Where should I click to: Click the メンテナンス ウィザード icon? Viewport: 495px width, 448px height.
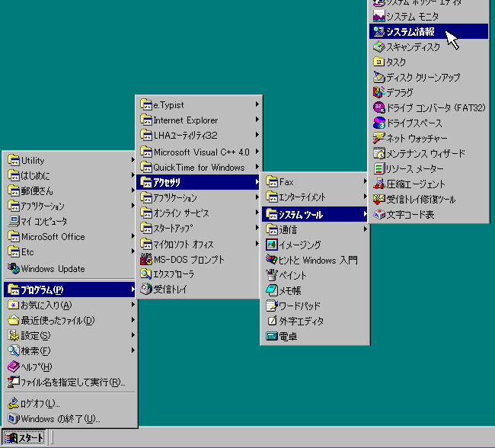(378, 153)
